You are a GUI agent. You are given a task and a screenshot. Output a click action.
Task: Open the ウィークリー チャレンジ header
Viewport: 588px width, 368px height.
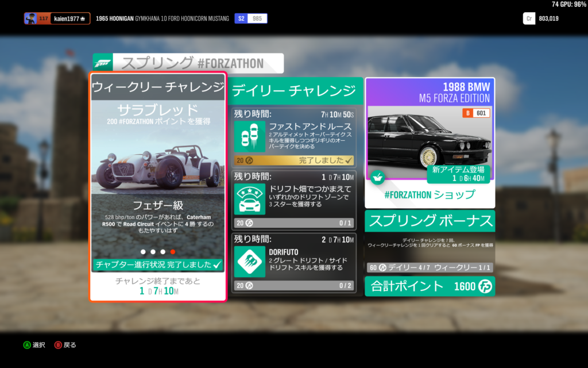[158, 87]
